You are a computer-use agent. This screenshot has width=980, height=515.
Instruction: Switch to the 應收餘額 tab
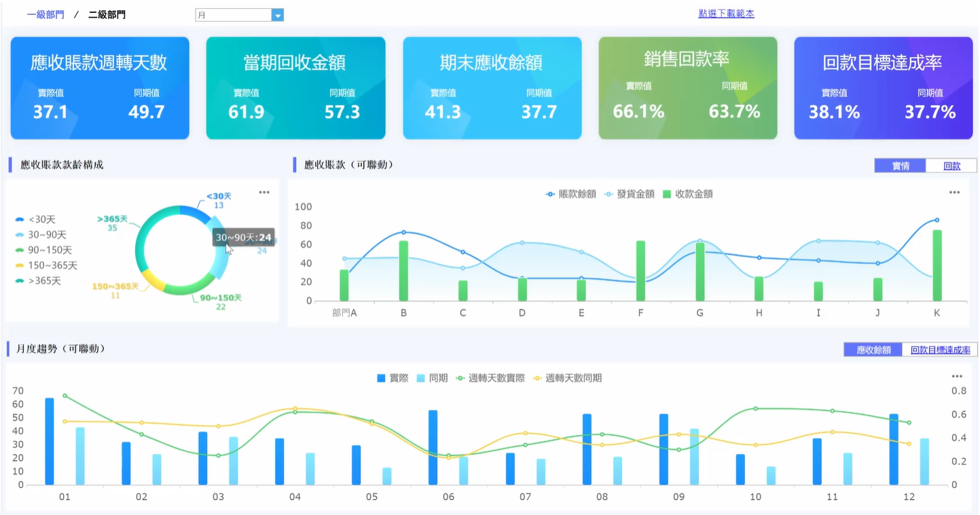[x=873, y=350]
